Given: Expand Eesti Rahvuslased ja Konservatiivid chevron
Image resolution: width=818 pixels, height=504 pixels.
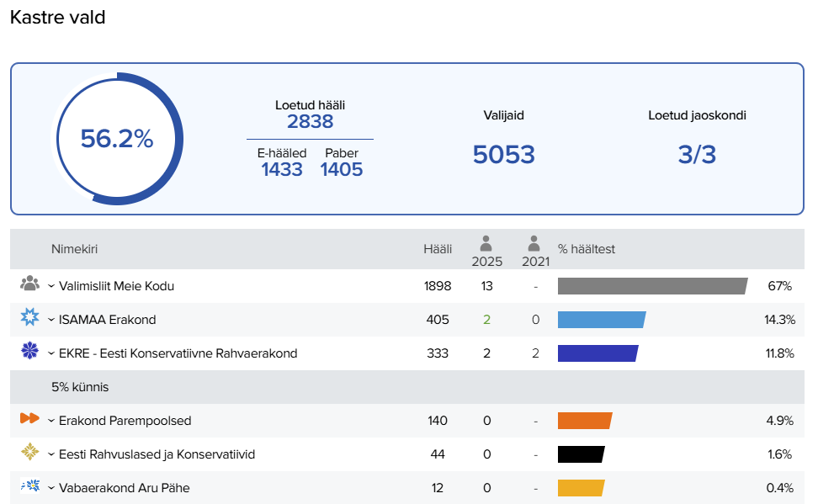Looking at the screenshot, I should coord(51,455).
